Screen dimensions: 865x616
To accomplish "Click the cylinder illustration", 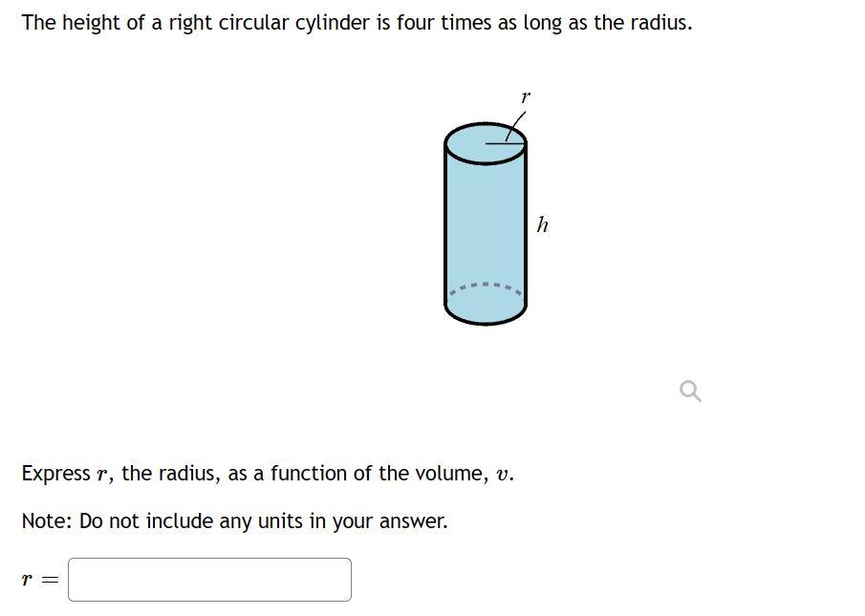I will click(x=485, y=224).
